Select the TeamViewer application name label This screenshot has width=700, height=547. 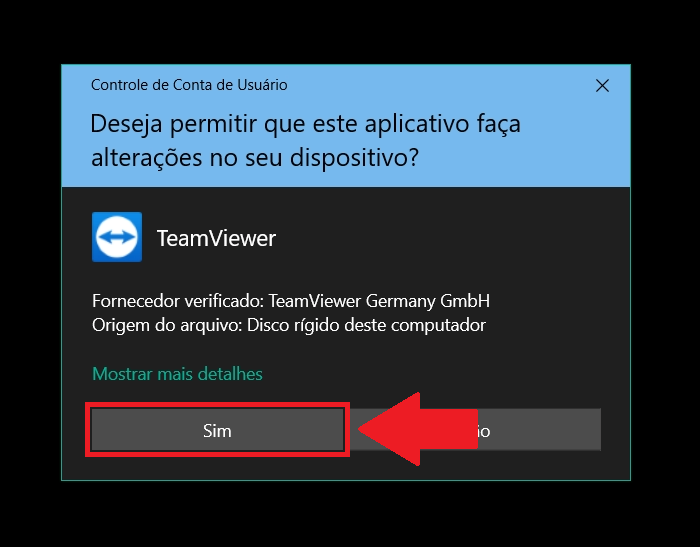216,238
